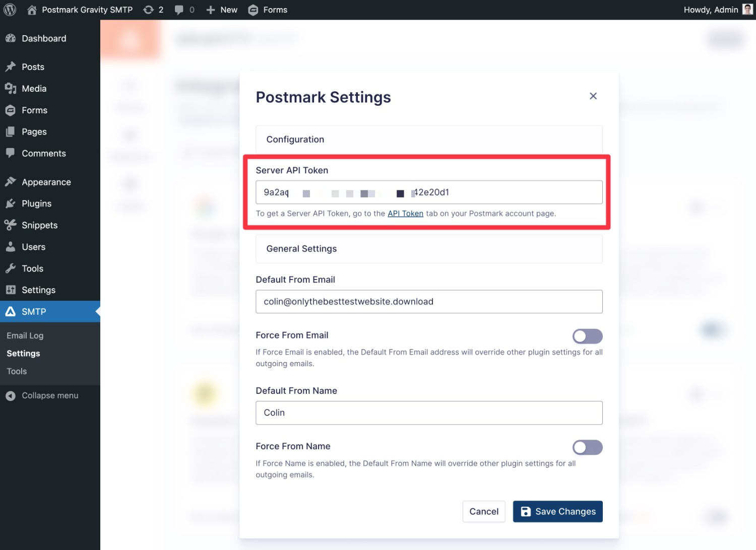This screenshot has width=756, height=550.
Task: Click the Tools wrench icon
Action: [11, 268]
